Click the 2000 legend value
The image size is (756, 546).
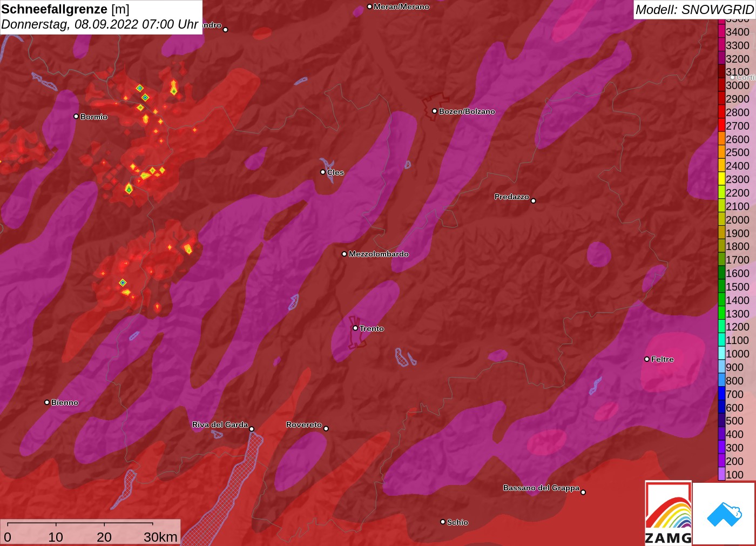738,220
